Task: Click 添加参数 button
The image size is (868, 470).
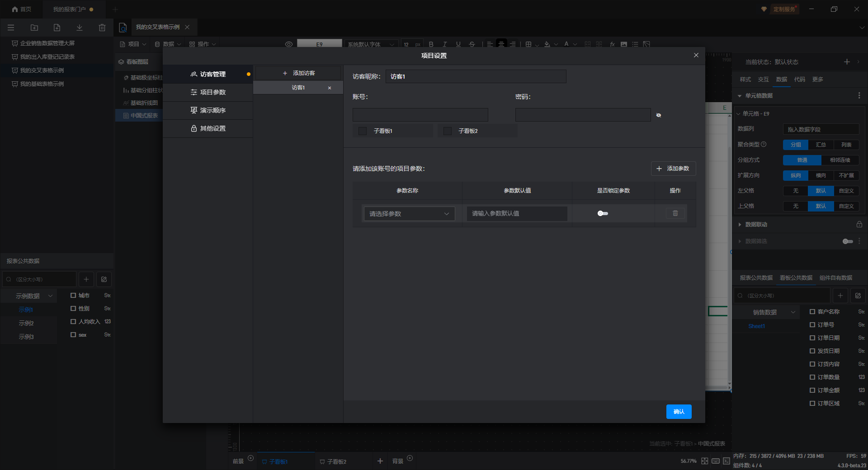Action: click(673, 169)
